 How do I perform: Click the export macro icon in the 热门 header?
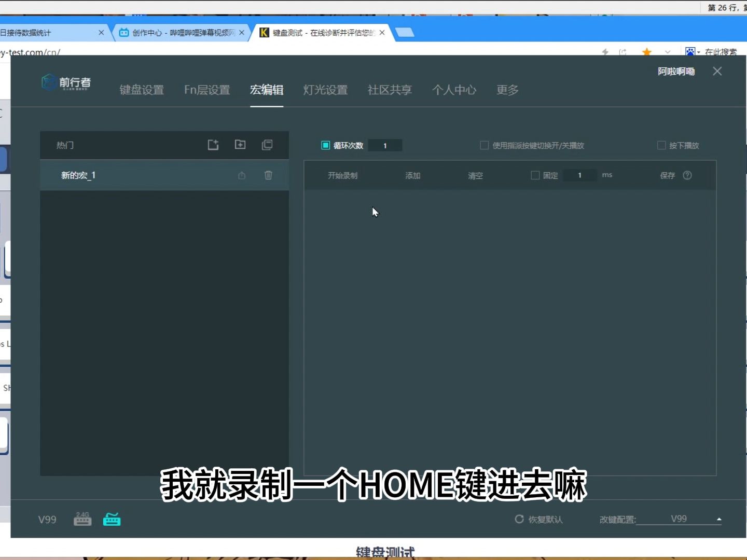213,145
